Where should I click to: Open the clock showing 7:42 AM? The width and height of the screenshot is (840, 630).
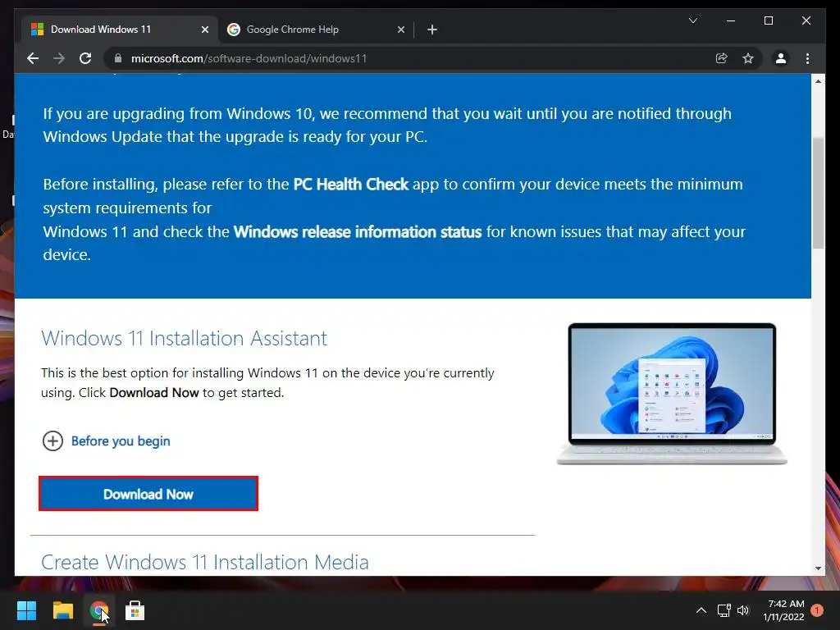click(783, 610)
